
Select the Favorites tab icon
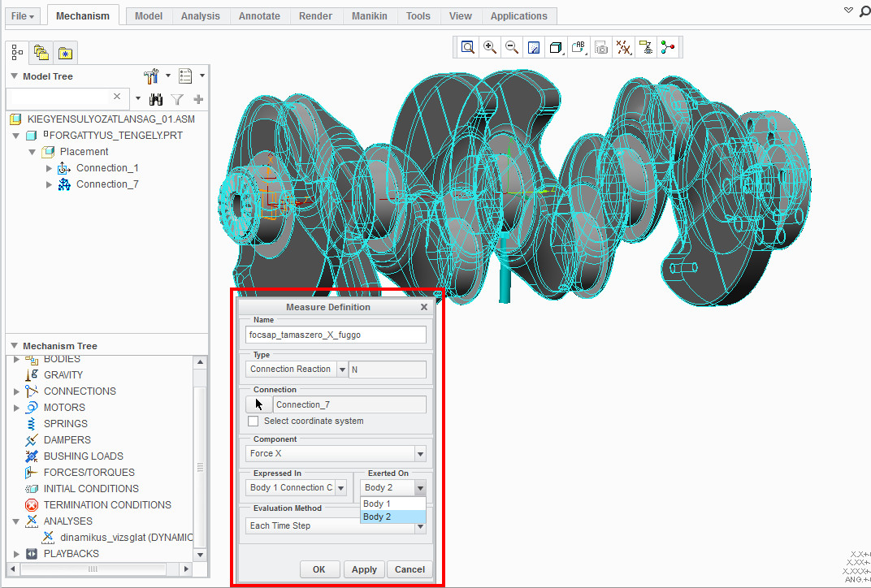point(65,54)
